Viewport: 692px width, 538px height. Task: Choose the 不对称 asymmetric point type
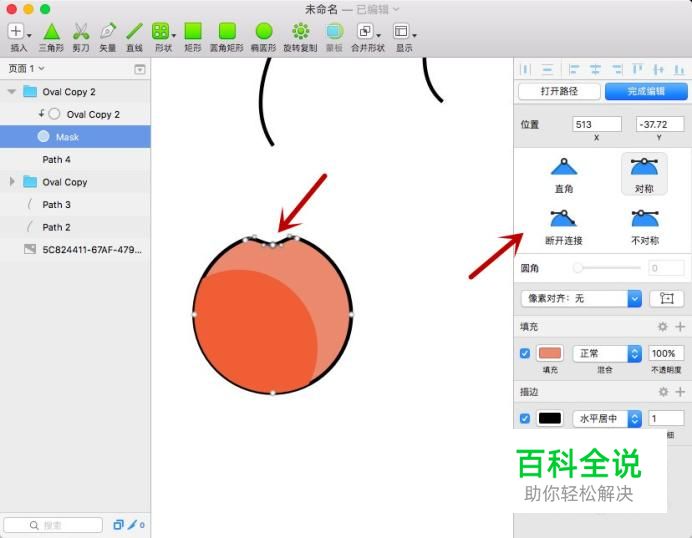[645, 227]
